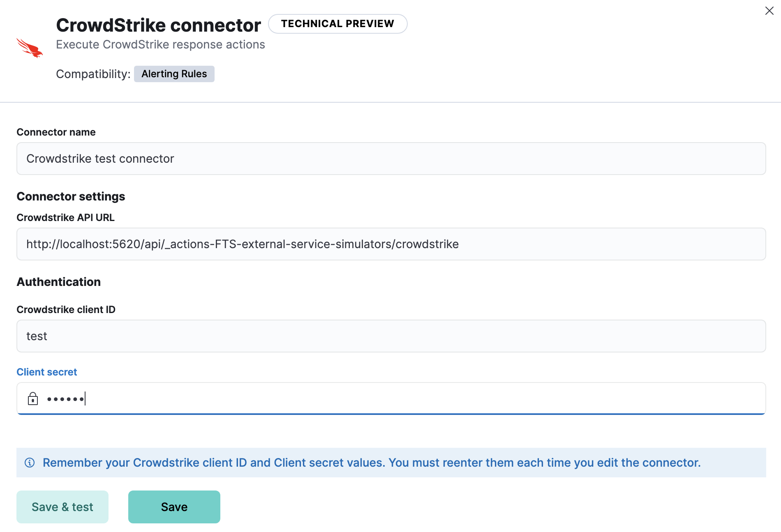Screen dimensions: 781x532
Task: Click the Alerting Rules compatibility badge
Action: (174, 74)
